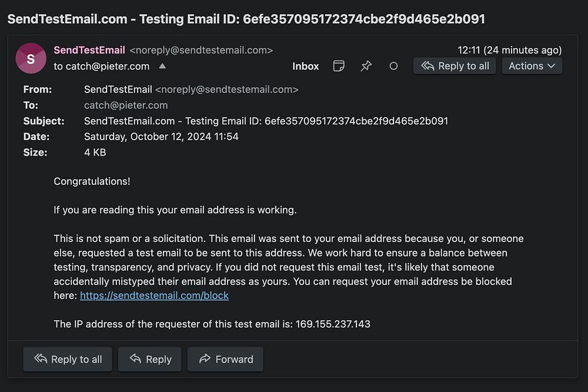Click the noreply@sendtestemail.com address in header

point(201,50)
